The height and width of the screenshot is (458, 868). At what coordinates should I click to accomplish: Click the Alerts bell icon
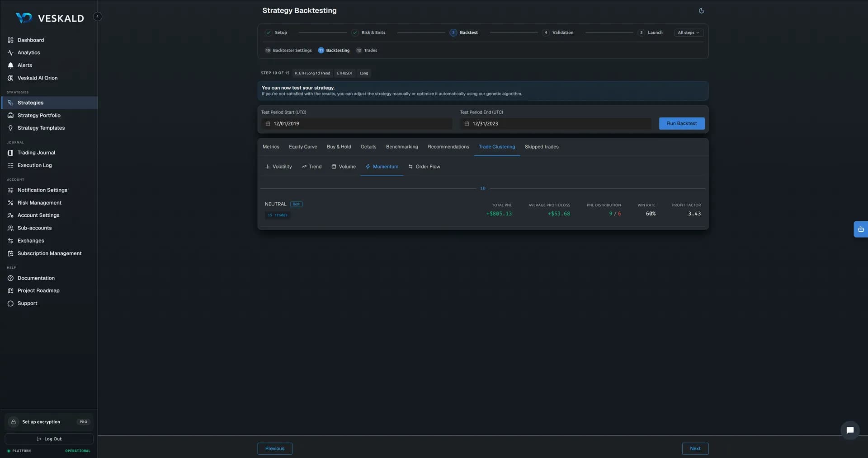tap(10, 65)
